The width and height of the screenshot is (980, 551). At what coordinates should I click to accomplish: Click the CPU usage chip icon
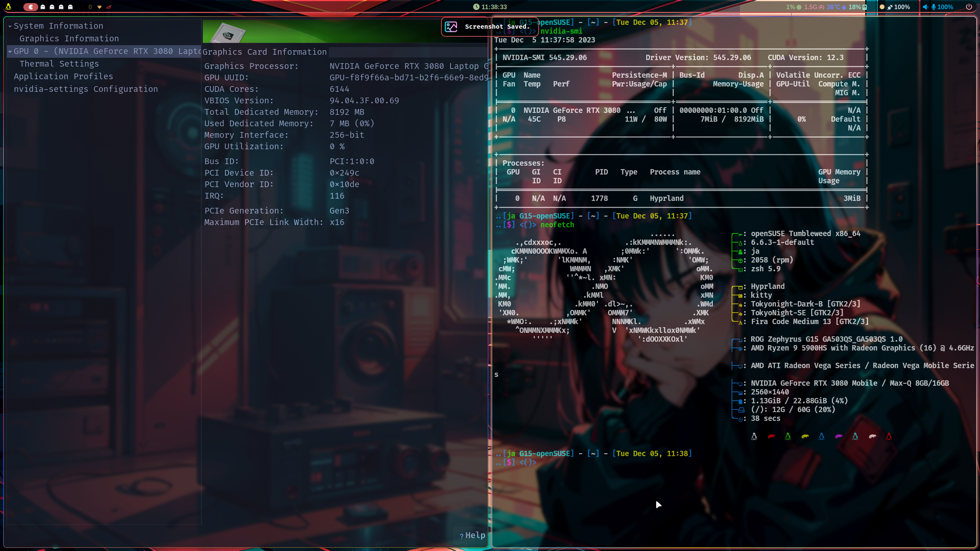click(799, 7)
